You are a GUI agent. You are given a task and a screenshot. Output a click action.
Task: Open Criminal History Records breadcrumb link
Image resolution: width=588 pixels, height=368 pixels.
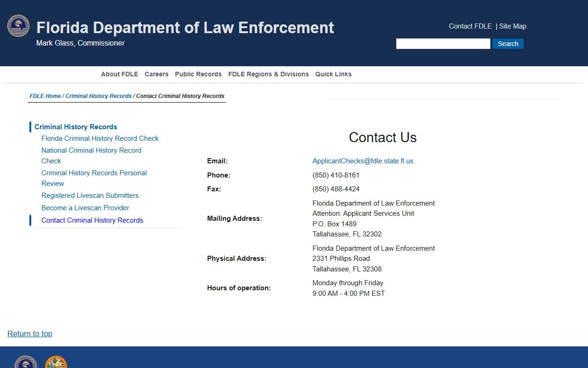point(98,96)
